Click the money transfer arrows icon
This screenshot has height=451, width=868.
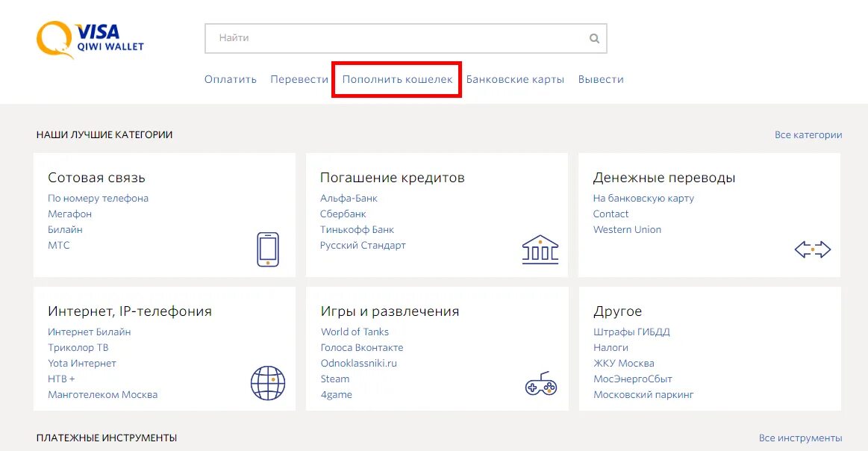(x=813, y=249)
